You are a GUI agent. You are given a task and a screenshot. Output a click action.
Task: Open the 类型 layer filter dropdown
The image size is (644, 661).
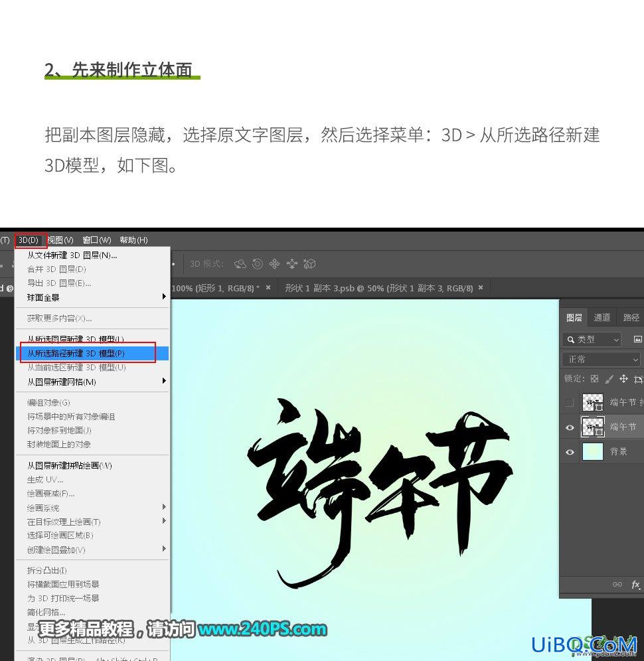(x=592, y=339)
